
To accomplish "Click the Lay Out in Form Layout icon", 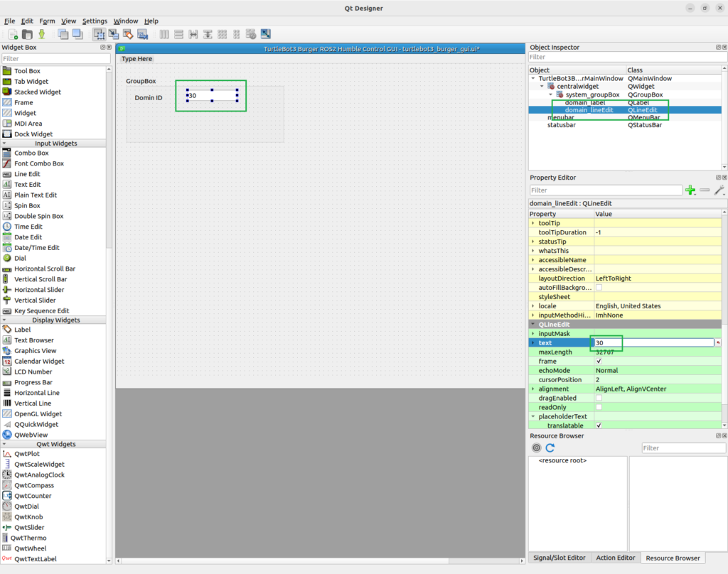I will click(237, 34).
